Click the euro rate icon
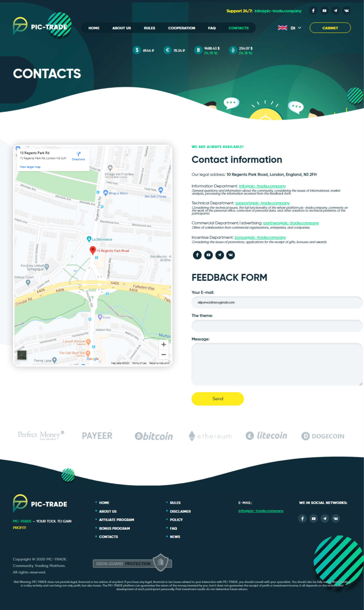Image resolution: width=364 pixels, height=610 pixels. pyautogui.click(x=167, y=50)
